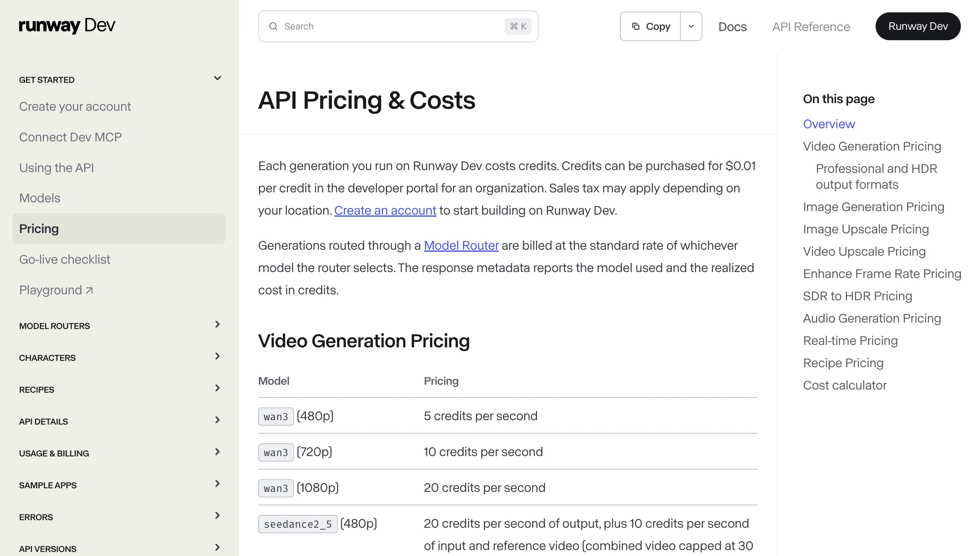Click the runway Dev logo

pyautogui.click(x=67, y=25)
